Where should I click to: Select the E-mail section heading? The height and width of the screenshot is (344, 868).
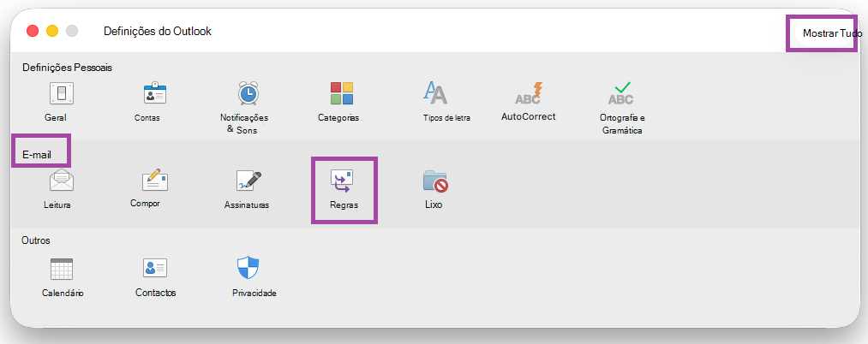pos(37,156)
